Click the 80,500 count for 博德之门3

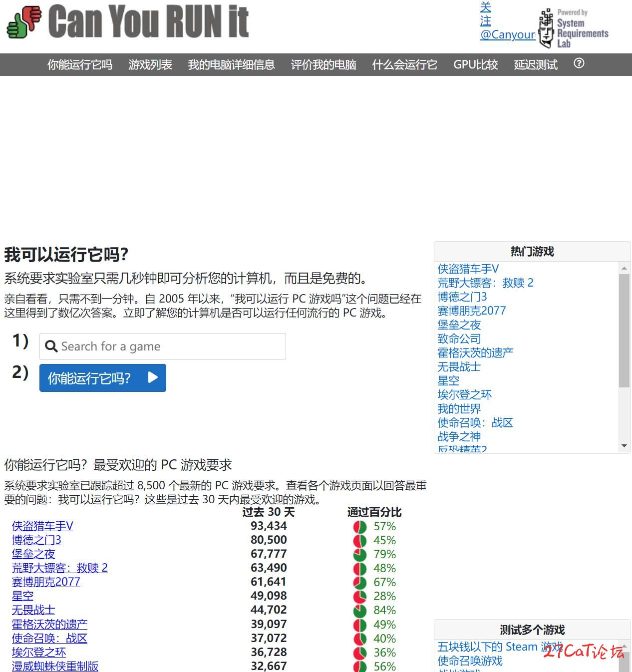click(x=269, y=540)
